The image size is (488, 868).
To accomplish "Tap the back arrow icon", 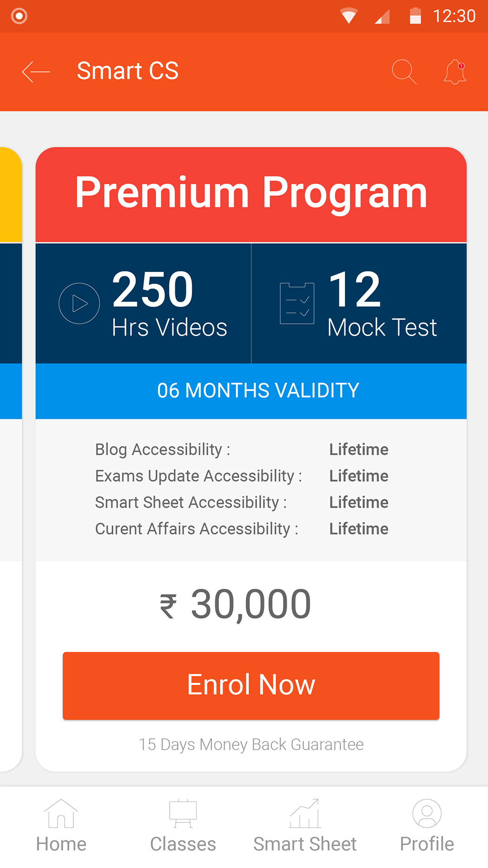I will pos(36,72).
